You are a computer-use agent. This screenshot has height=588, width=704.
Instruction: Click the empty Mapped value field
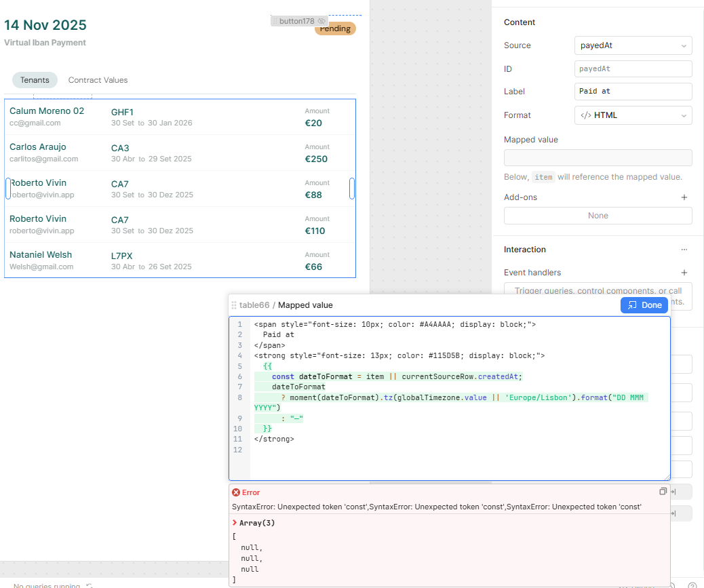click(x=598, y=158)
